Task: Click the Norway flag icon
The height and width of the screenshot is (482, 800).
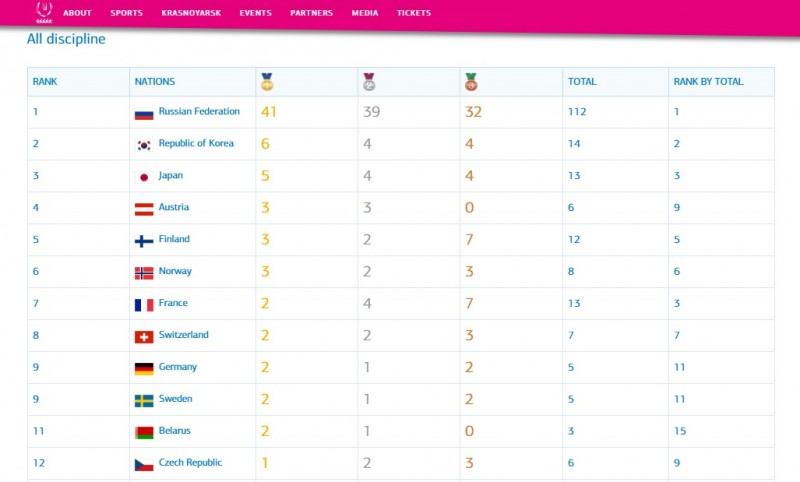Action: pos(144,273)
